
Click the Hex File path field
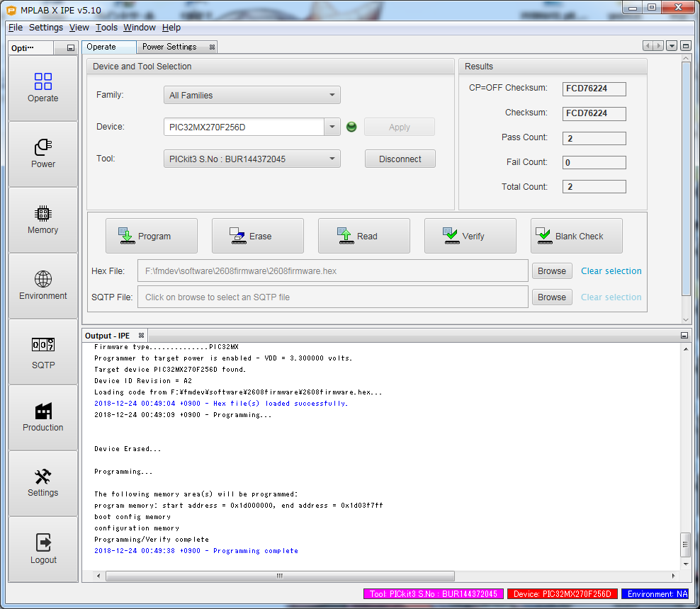click(x=333, y=271)
